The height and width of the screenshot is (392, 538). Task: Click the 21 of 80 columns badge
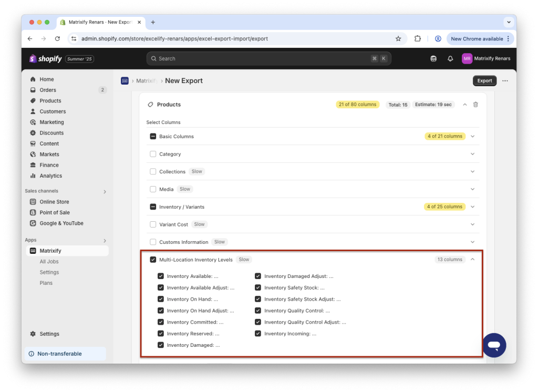pyautogui.click(x=357, y=104)
